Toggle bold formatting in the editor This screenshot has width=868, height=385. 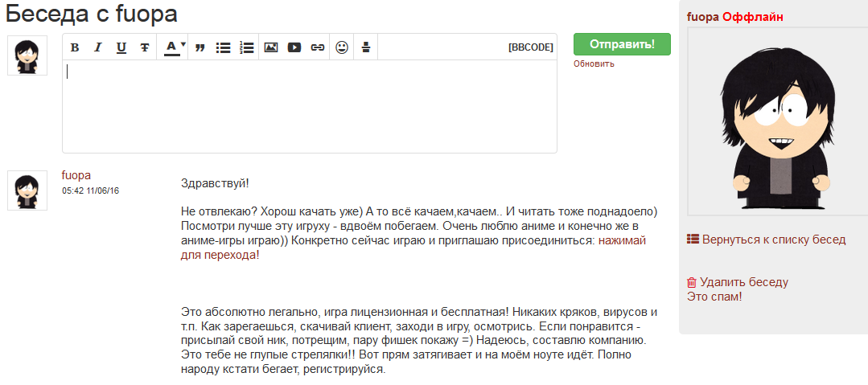pyautogui.click(x=75, y=47)
